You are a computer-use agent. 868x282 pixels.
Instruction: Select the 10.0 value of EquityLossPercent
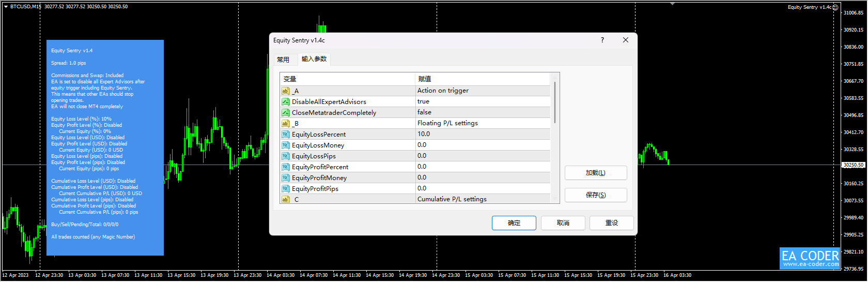(483, 134)
